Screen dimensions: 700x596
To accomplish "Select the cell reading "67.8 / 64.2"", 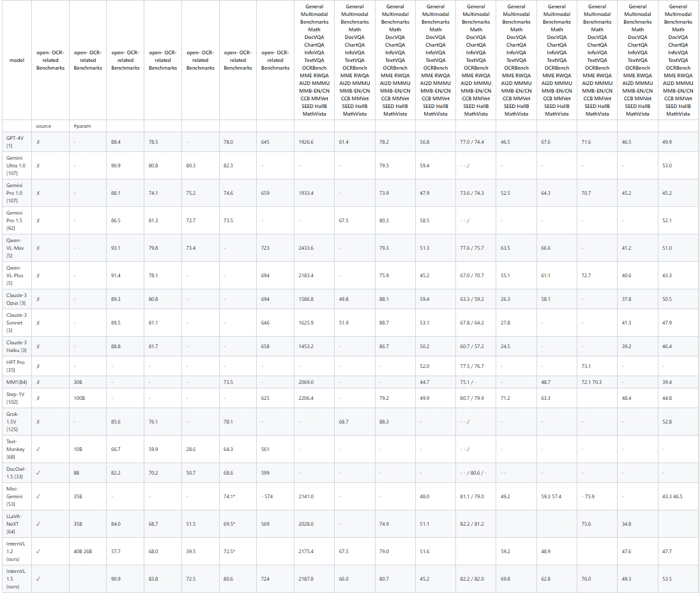I will coord(476,323).
